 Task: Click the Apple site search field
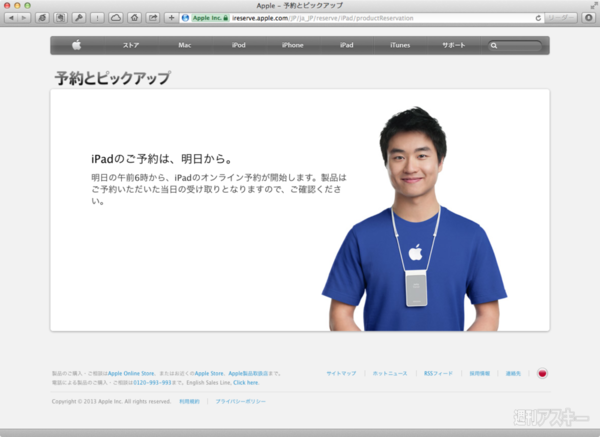coord(515,46)
